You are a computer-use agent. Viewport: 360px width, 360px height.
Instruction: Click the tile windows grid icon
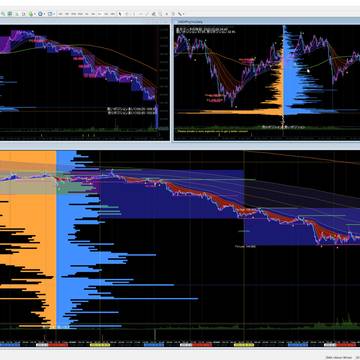(10, 14)
